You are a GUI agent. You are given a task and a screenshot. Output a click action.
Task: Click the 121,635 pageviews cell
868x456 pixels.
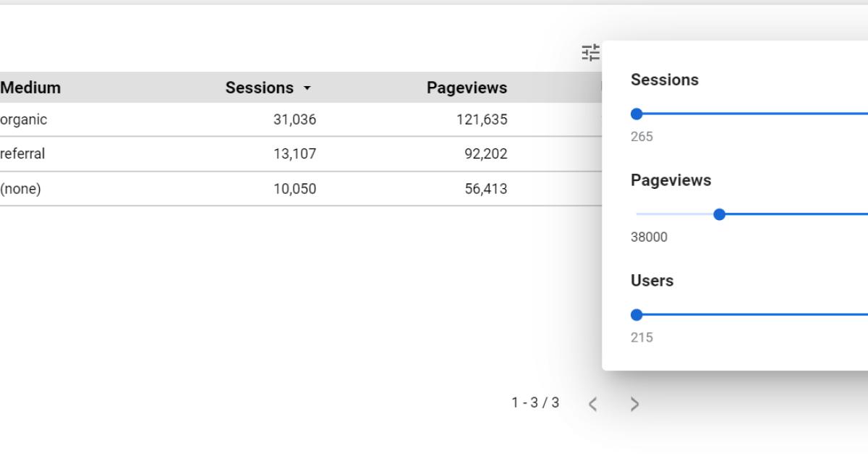click(x=482, y=120)
